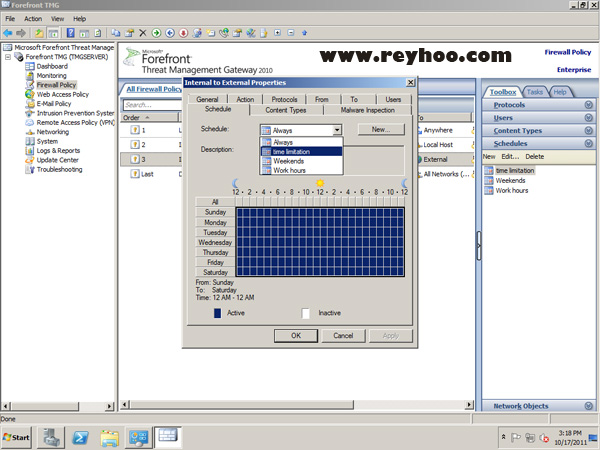600x450 pixels.
Task: Click the plus expand toolbar icon
Action: (277, 33)
